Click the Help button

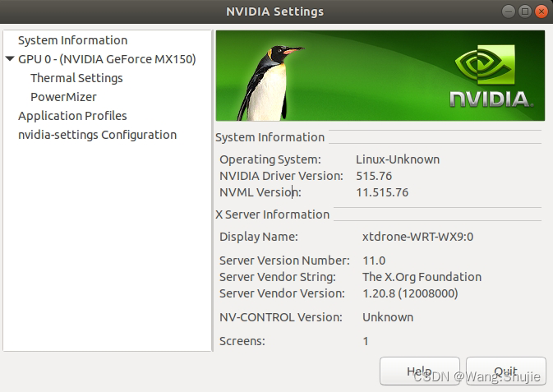[x=420, y=371]
